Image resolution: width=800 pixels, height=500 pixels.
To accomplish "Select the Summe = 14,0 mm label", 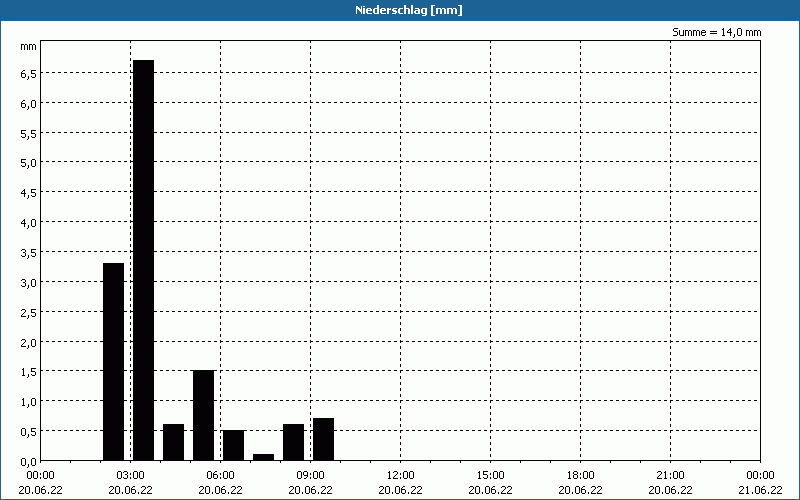I will point(716,32).
